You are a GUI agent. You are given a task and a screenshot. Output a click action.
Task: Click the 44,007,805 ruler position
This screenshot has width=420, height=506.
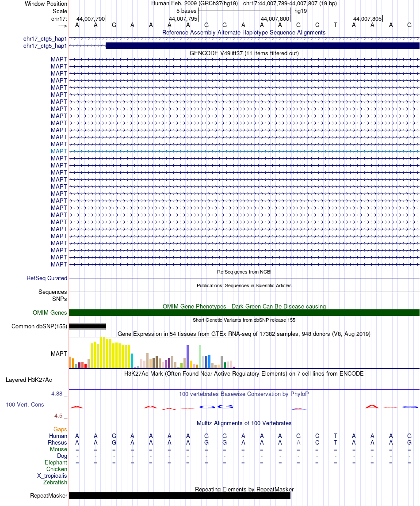(367, 19)
